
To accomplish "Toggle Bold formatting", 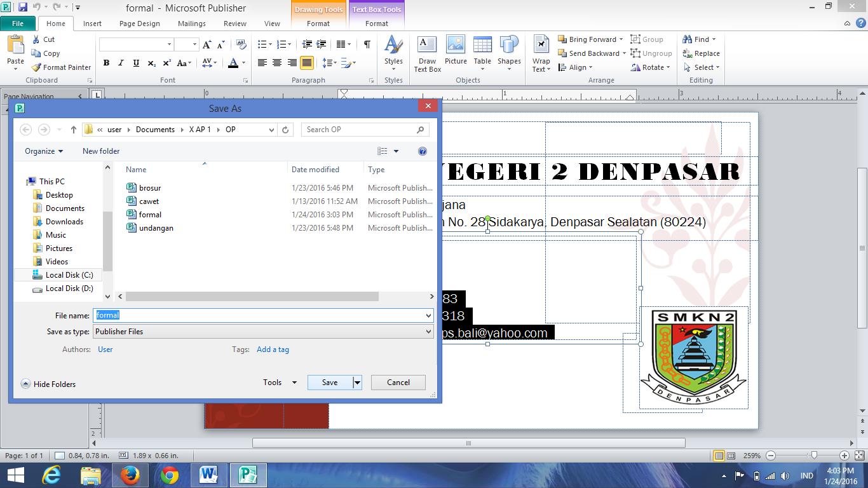I will pyautogui.click(x=106, y=63).
